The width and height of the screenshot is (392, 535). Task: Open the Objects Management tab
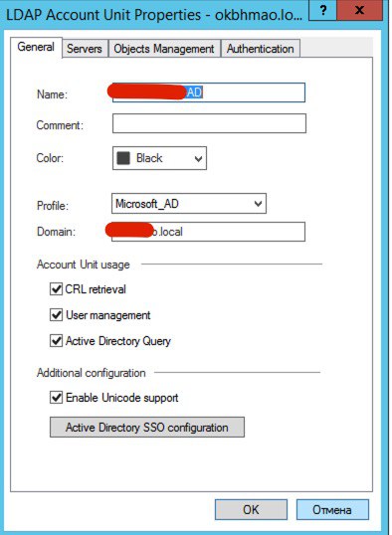(164, 49)
